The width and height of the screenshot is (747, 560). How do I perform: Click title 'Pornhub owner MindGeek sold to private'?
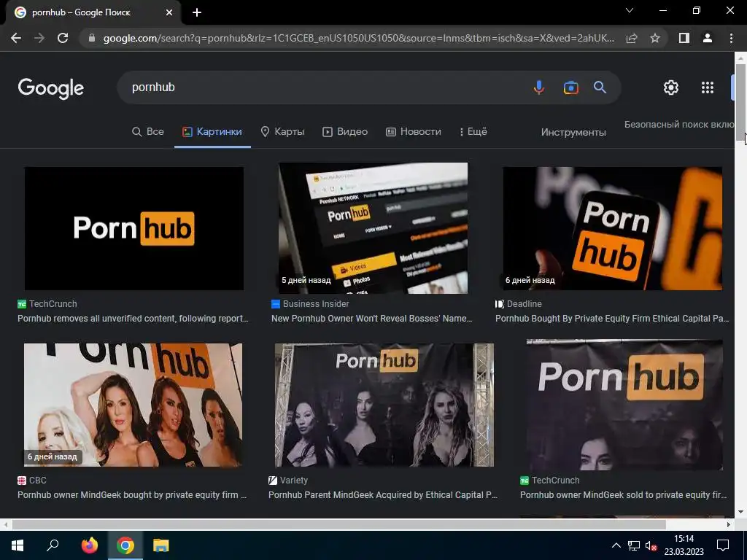(x=623, y=495)
